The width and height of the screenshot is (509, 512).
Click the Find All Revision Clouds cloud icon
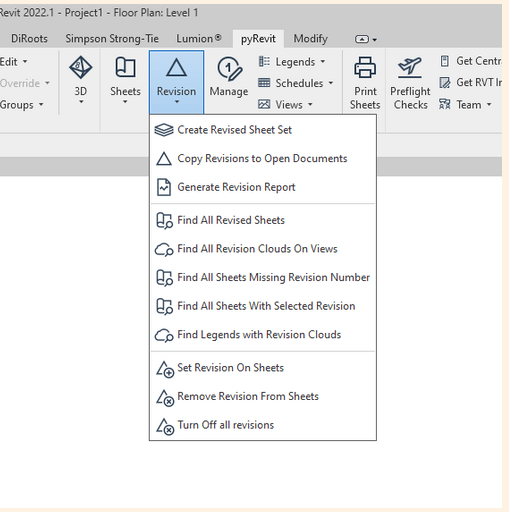pos(164,249)
